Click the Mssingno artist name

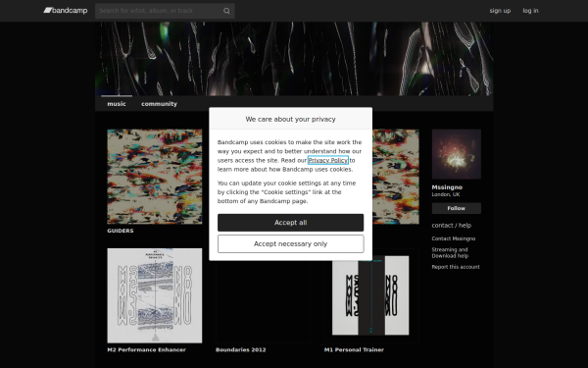coord(447,187)
